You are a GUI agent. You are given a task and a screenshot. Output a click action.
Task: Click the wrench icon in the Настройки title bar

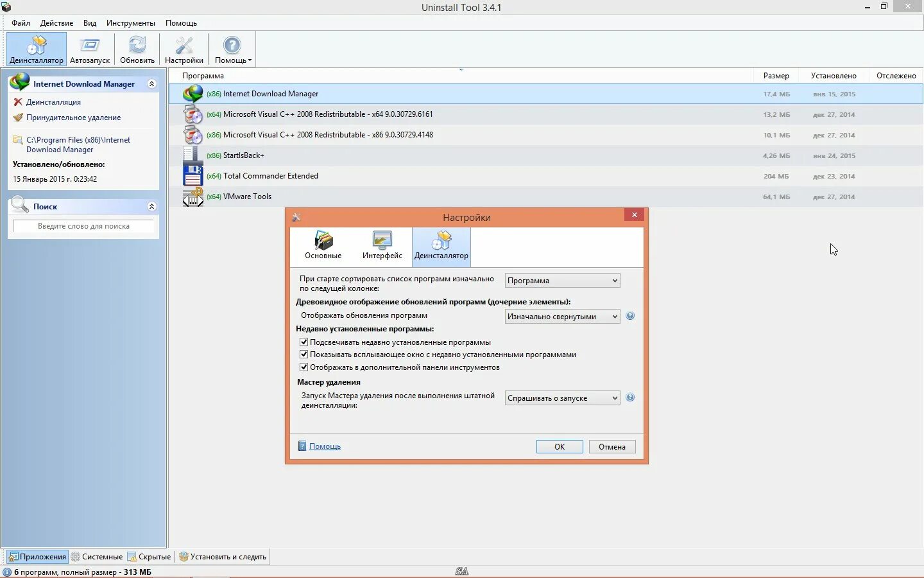point(296,217)
